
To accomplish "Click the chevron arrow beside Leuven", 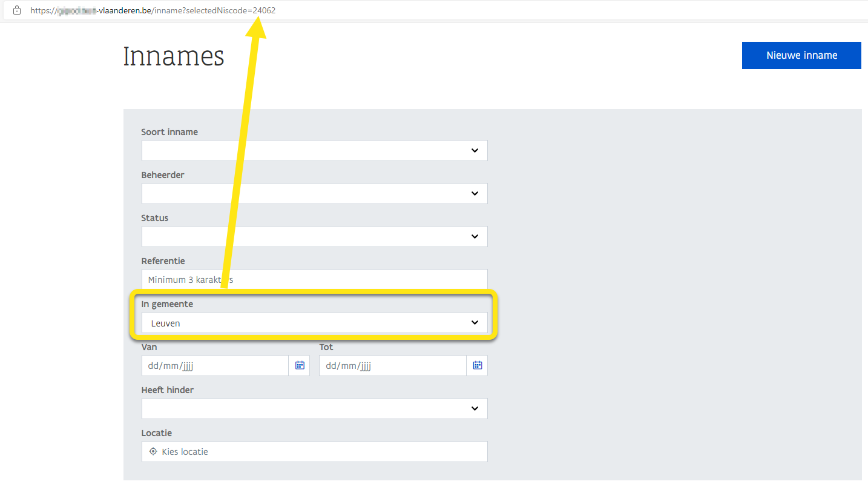I will coord(475,323).
